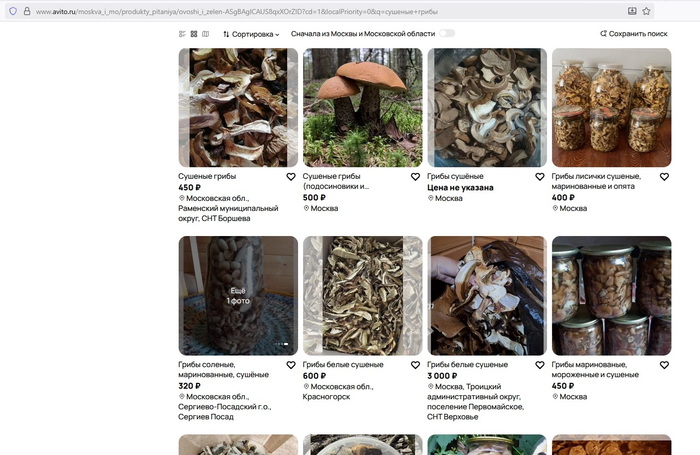
Task: Heart the 'Грибы лисички сушеные' listing
Action: (664, 176)
